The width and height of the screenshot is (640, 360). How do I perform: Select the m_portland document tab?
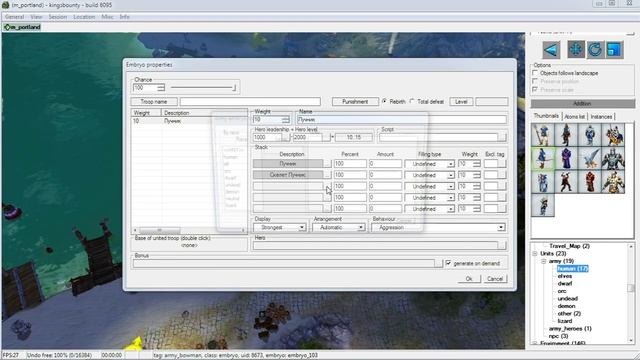click(22, 27)
